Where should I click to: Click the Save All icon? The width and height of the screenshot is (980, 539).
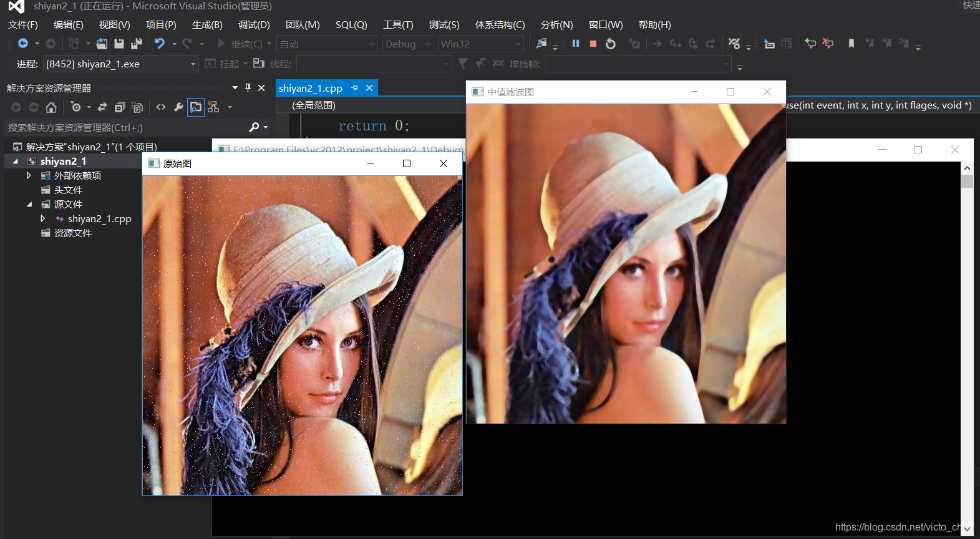[137, 44]
